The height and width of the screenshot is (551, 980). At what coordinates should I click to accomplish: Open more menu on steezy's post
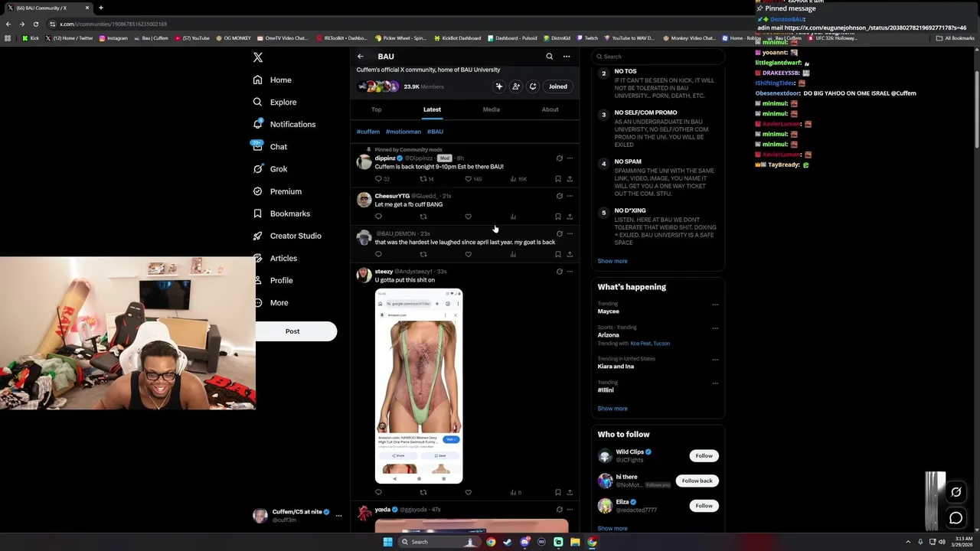pos(570,272)
